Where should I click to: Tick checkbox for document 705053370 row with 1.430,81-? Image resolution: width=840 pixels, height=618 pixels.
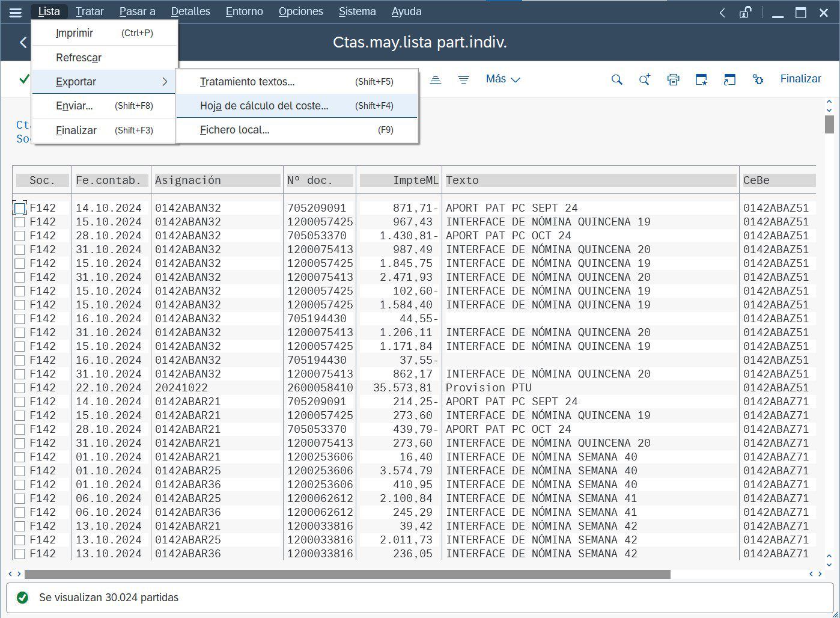click(20, 236)
